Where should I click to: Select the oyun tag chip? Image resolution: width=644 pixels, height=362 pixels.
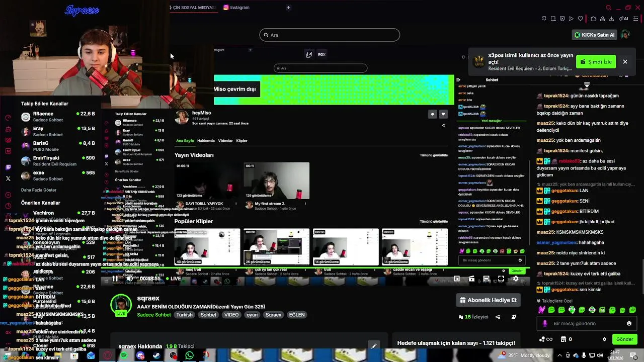point(252,315)
